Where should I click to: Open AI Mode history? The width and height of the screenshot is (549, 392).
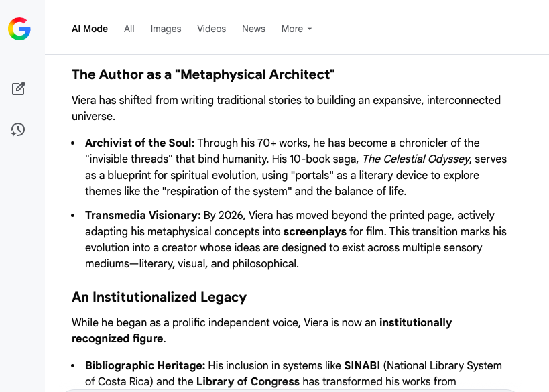18,129
